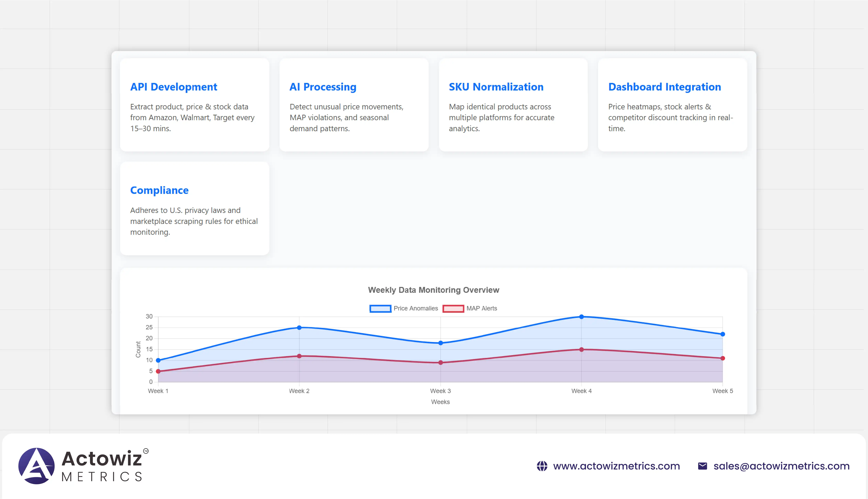Toggle the MAP Alerts legend swatch
The image size is (868, 499).
coord(453,308)
